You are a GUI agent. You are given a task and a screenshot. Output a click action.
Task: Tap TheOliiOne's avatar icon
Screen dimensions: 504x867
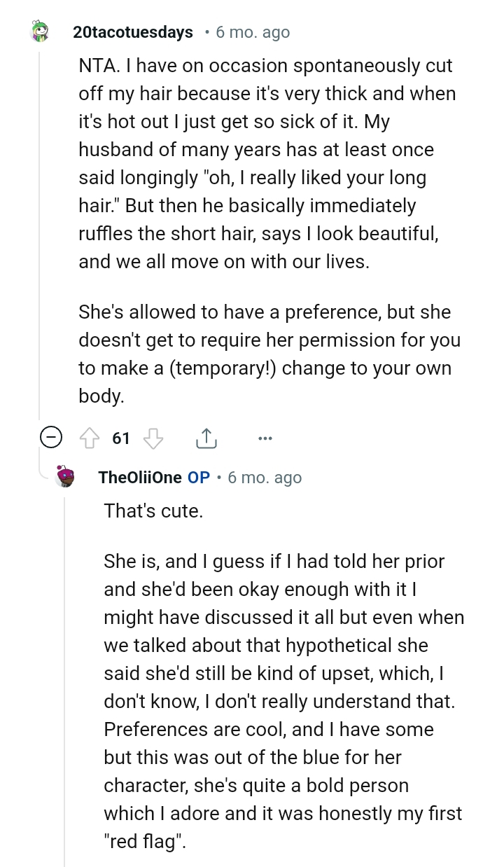coord(66,477)
